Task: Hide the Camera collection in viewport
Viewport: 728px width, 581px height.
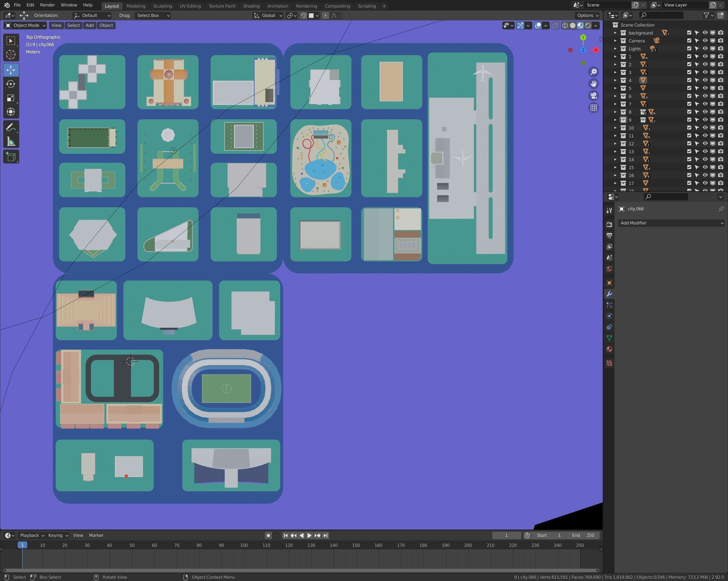Action: [x=705, y=40]
